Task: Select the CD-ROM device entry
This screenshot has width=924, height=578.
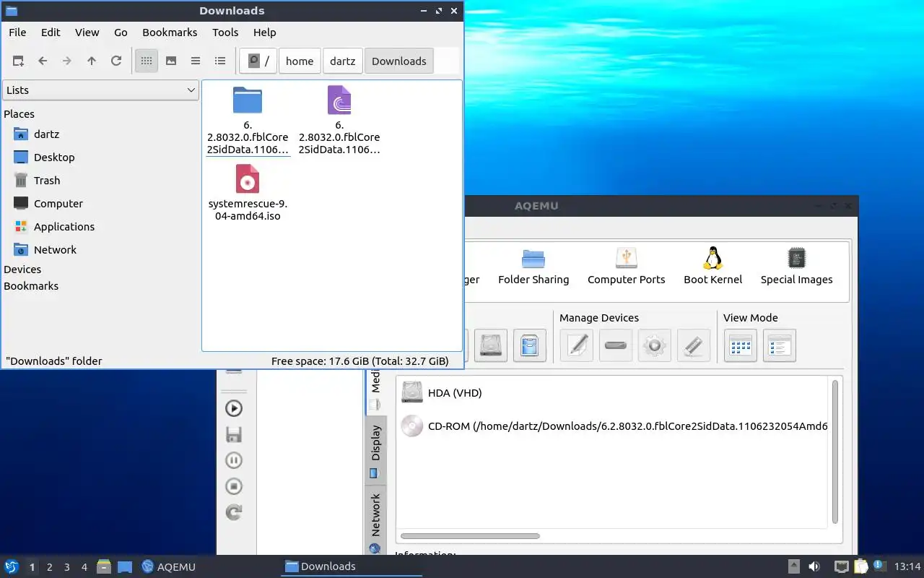Action: (x=614, y=426)
